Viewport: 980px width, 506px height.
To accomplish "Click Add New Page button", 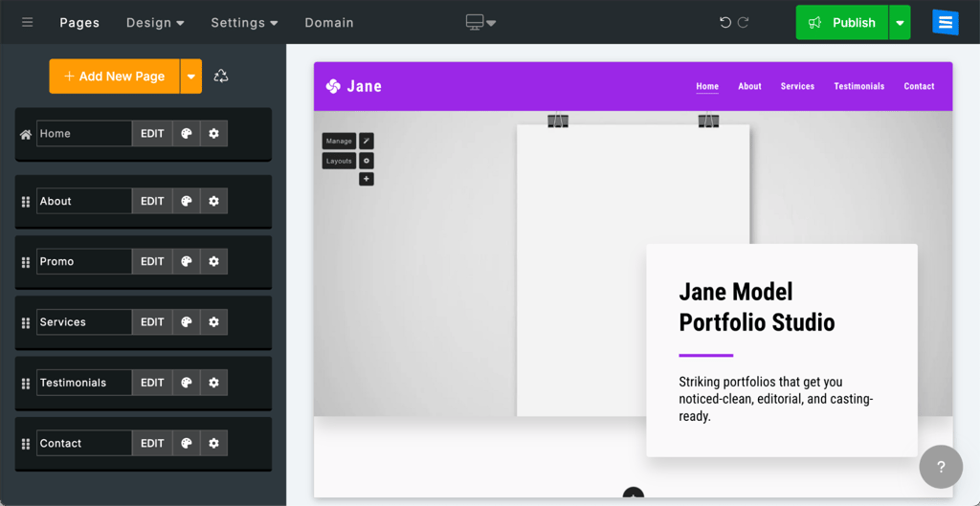I will point(115,77).
